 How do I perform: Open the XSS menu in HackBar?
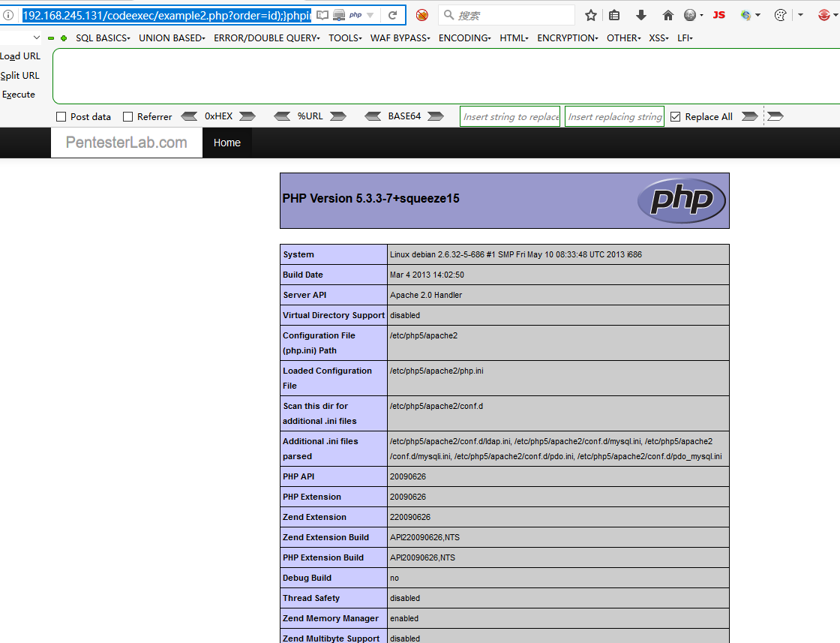pos(658,38)
